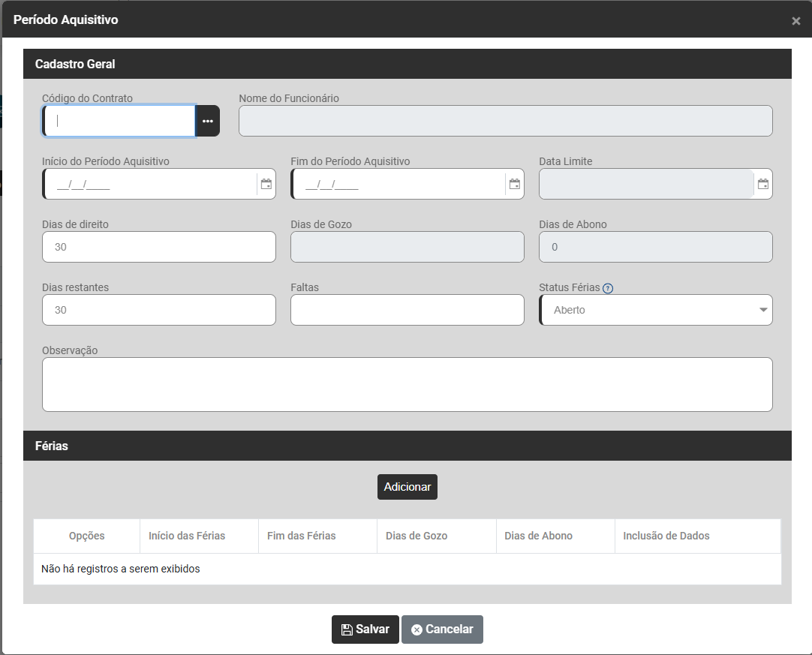The width and height of the screenshot is (812, 655).
Task: Click the Início do Período Aquisitivo date field
Action: (x=150, y=184)
